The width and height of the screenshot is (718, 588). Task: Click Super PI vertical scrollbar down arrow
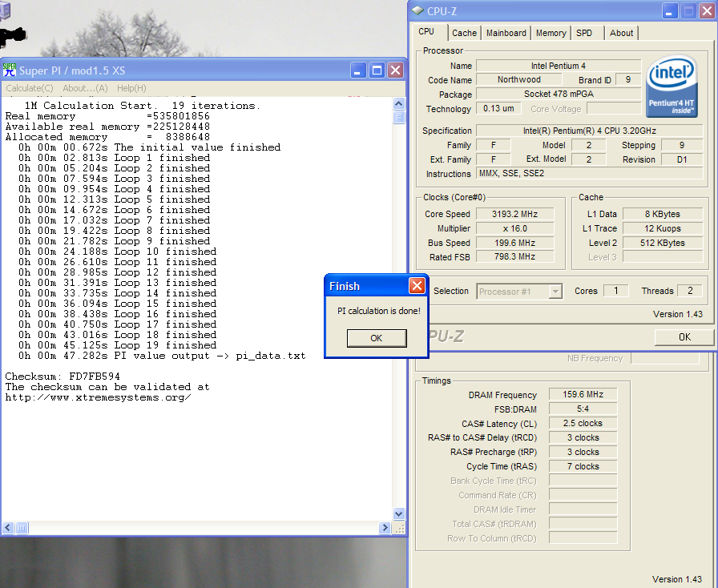coord(399,513)
